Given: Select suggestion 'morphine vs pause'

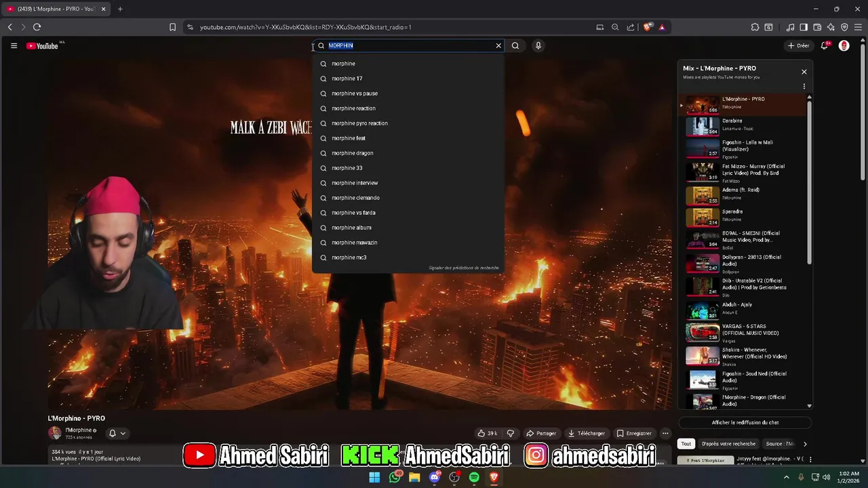Looking at the screenshot, I should 408,94.
